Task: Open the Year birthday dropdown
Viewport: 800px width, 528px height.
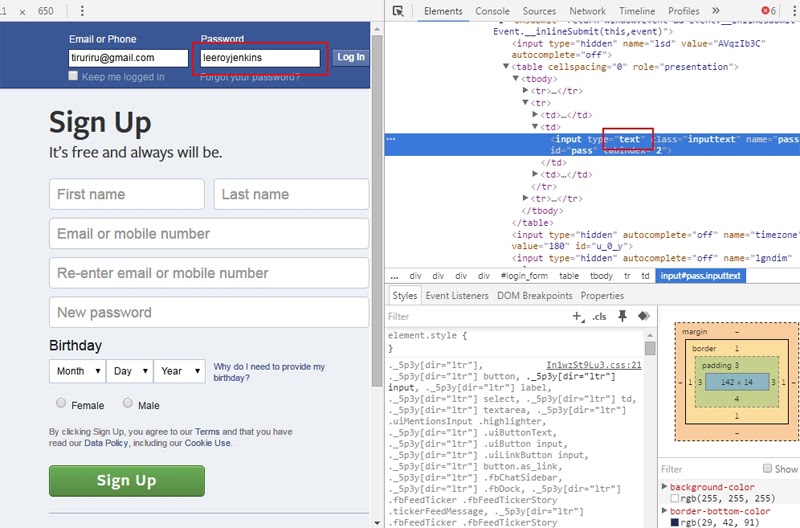Action: tap(180, 371)
